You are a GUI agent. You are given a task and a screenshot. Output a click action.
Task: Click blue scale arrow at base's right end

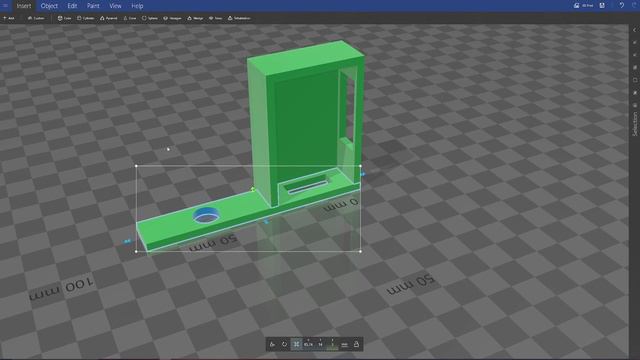[362, 174]
